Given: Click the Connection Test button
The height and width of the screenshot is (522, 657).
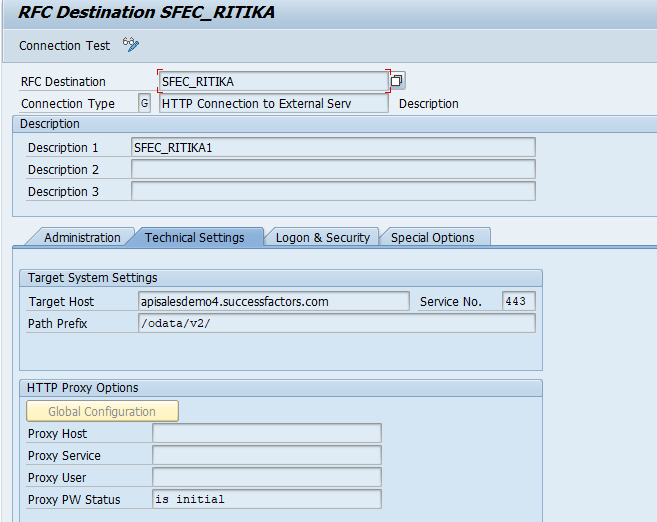Looking at the screenshot, I should 64,45.
